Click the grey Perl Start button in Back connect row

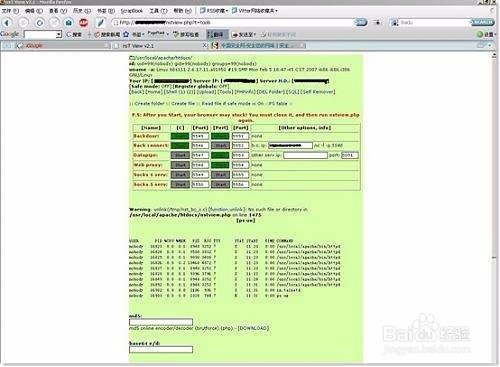pyautogui.click(x=220, y=146)
